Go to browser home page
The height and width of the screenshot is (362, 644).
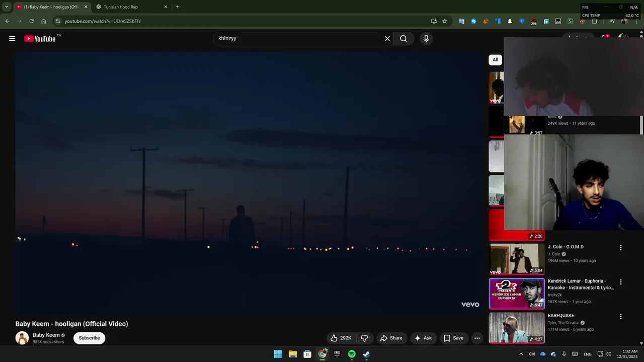[44, 21]
